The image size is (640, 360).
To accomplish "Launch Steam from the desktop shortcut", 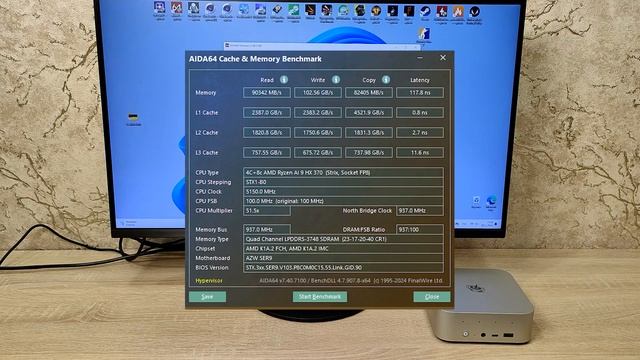I will (425, 12).
